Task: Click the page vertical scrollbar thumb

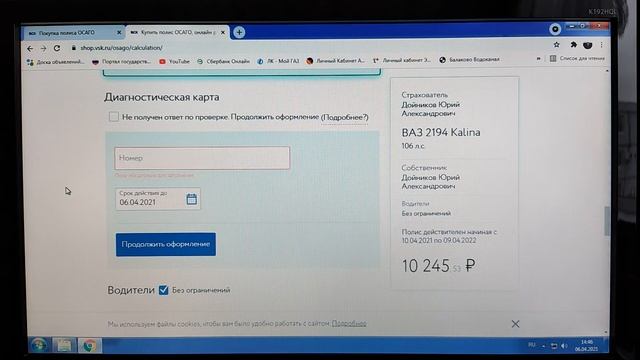Action: point(607,221)
